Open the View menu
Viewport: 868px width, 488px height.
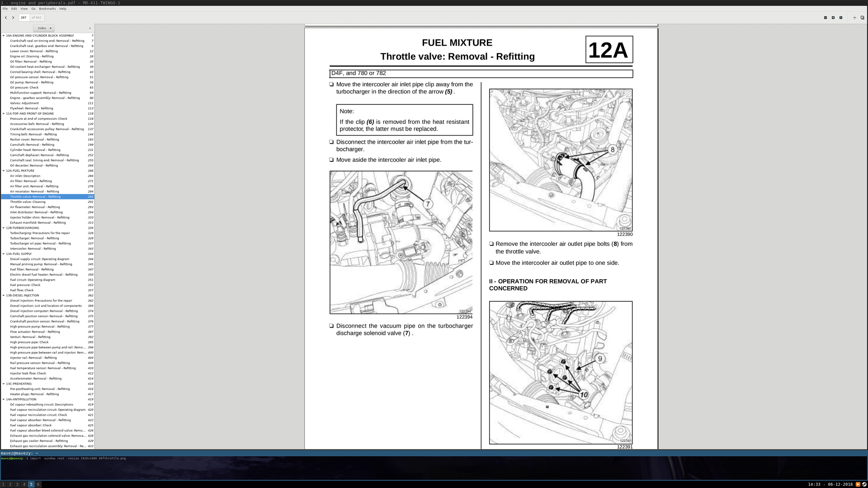pyautogui.click(x=24, y=9)
